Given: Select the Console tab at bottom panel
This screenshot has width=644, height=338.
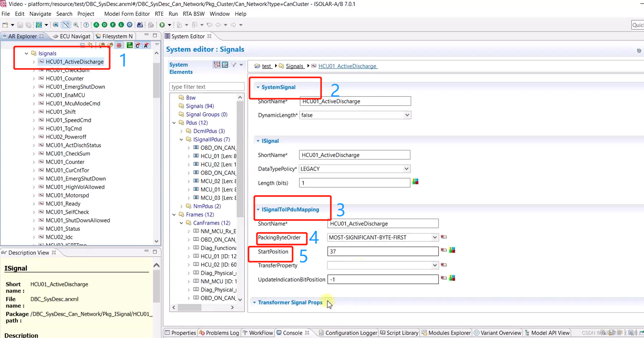Looking at the screenshot, I should [x=292, y=332].
